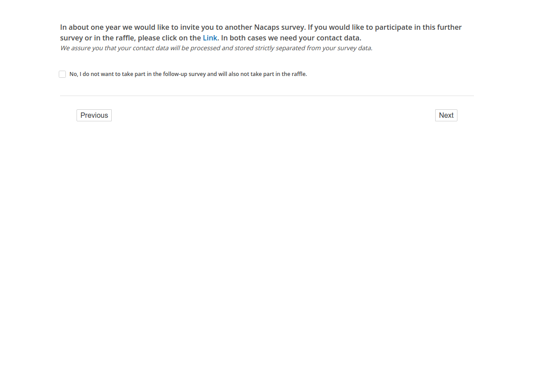Open the blue "Link" hyperlink
534x392 pixels.
(x=210, y=38)
